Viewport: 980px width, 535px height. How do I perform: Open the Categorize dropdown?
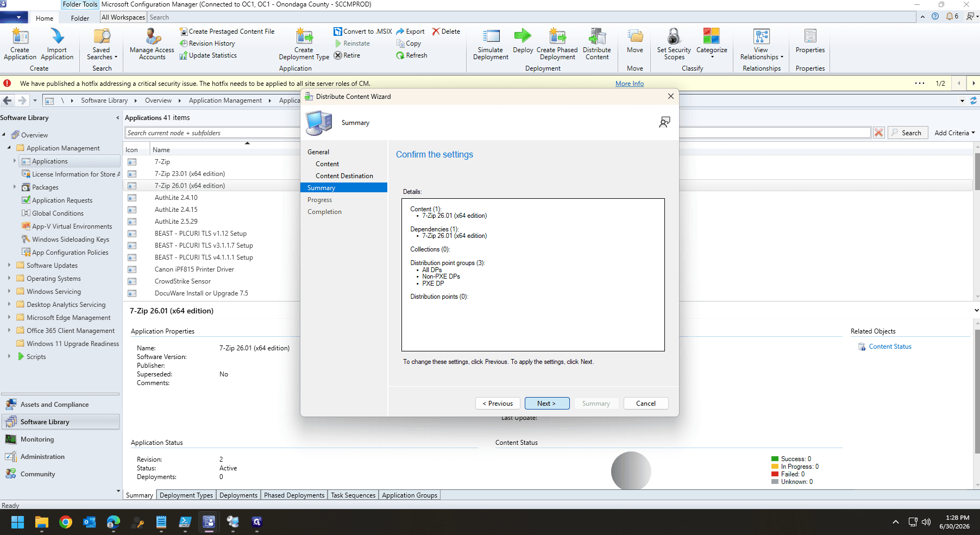[x=712, y=44]
